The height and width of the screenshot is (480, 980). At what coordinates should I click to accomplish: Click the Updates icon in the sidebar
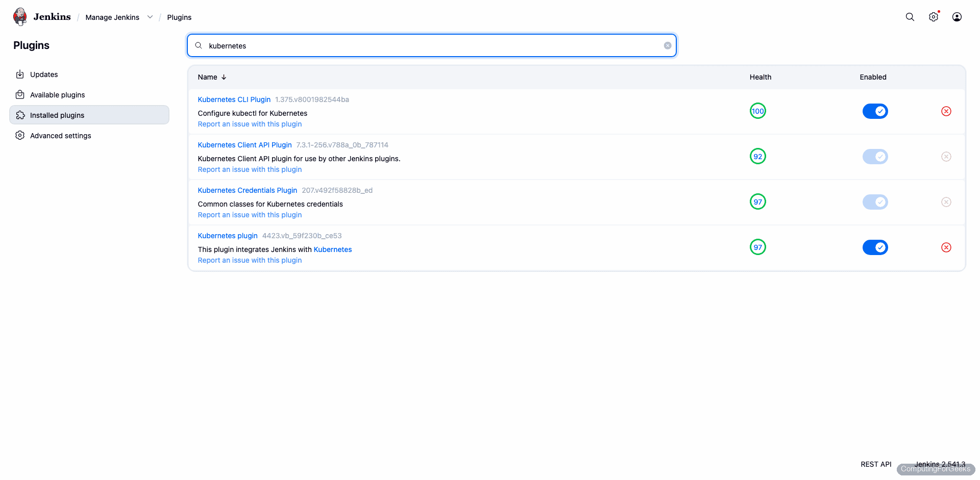20,74
